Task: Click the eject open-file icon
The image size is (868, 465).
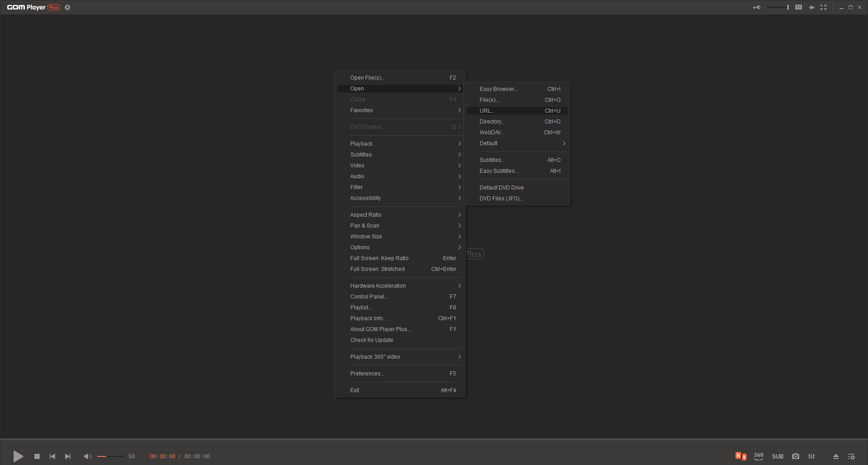Action: (836, 456)
